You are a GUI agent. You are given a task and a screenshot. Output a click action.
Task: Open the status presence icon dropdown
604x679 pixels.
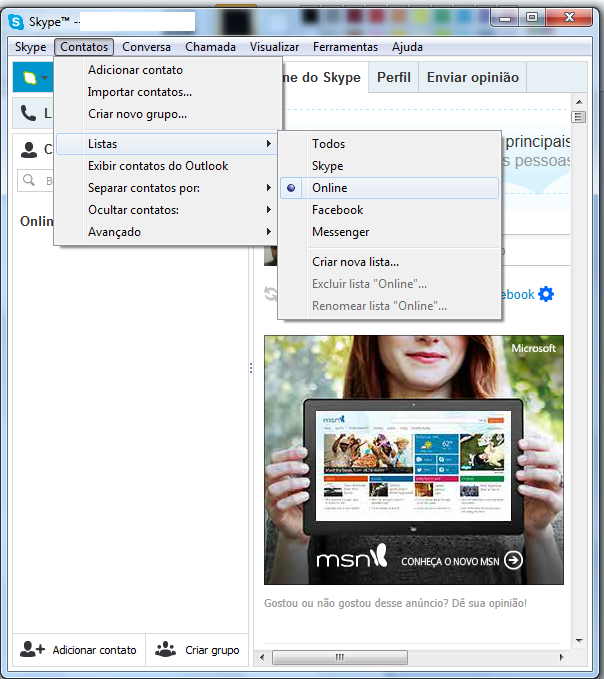(35, 78)
